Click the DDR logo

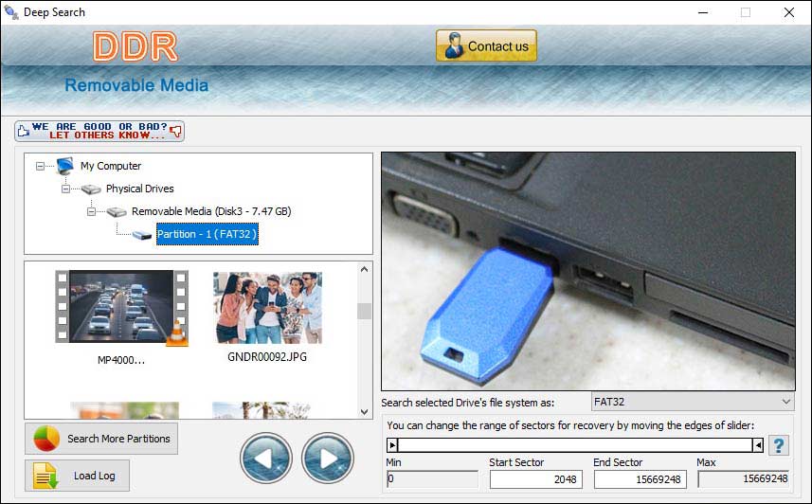(135, 46)
